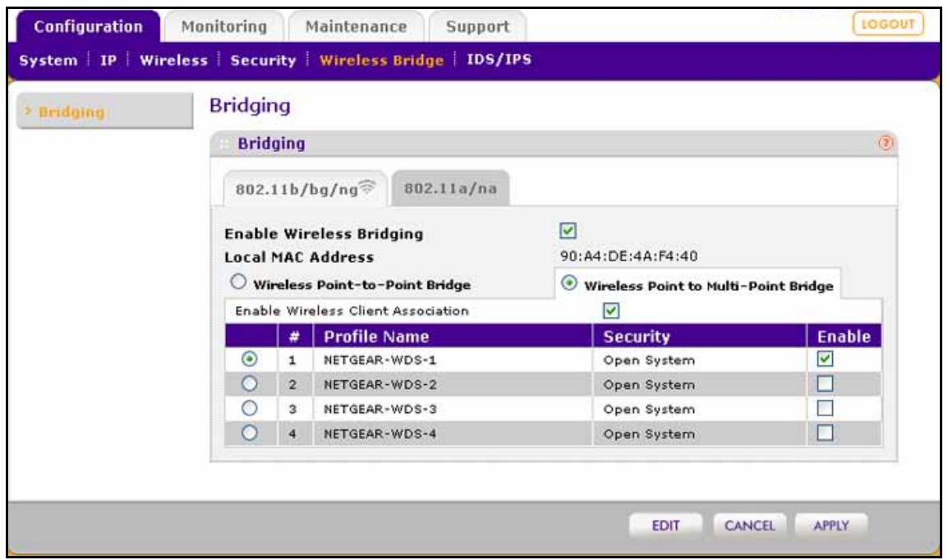Select Wireless Point-to-Point Bridge radio option
The height and width of the screenshot is (560, 948).
coord(238,282)
